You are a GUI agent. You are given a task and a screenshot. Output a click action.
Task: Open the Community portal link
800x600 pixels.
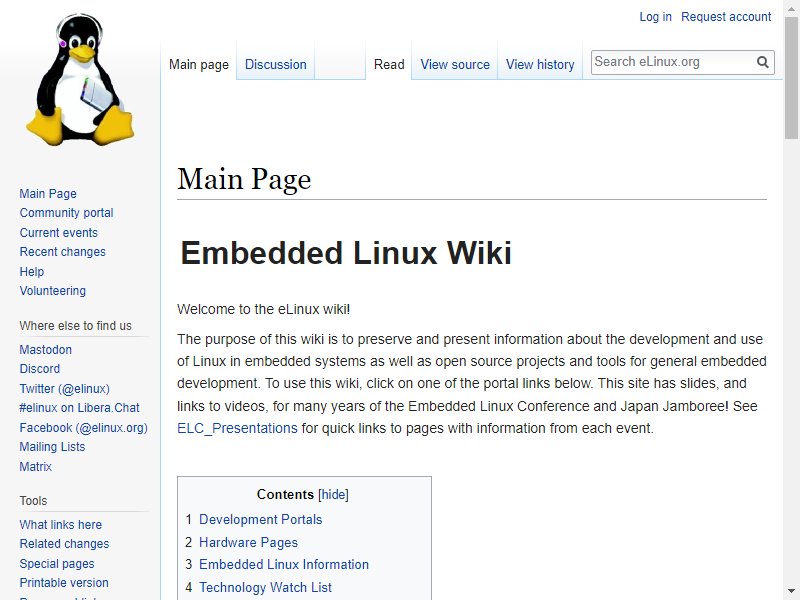pyautogui.click(x=66, y=213)
